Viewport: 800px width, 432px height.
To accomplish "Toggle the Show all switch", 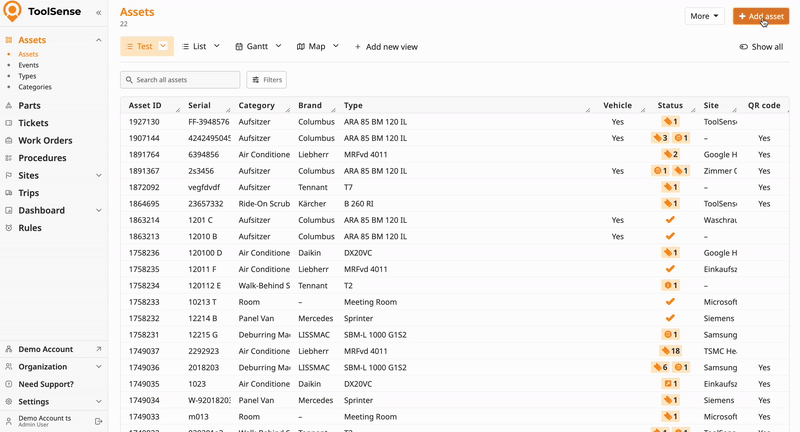I will (x=743, y=47).
